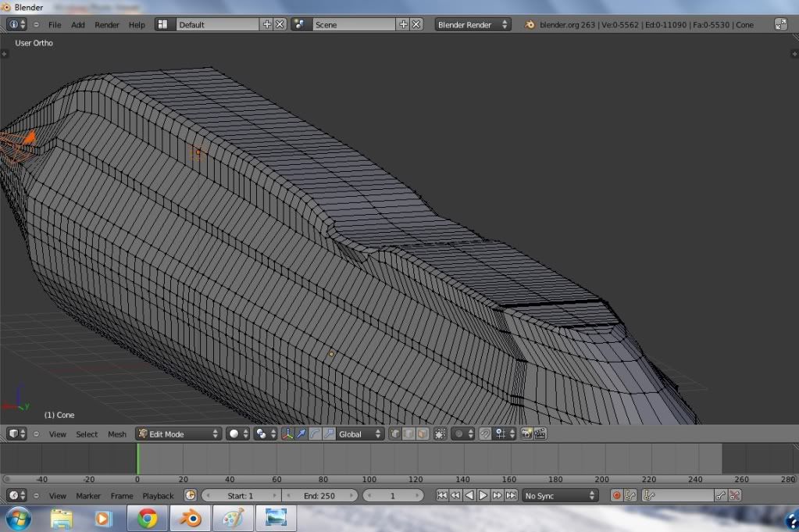Toggle fullscreen with the top-right corner icon
This screenshot has height=532, width=799.
[781, 24]
